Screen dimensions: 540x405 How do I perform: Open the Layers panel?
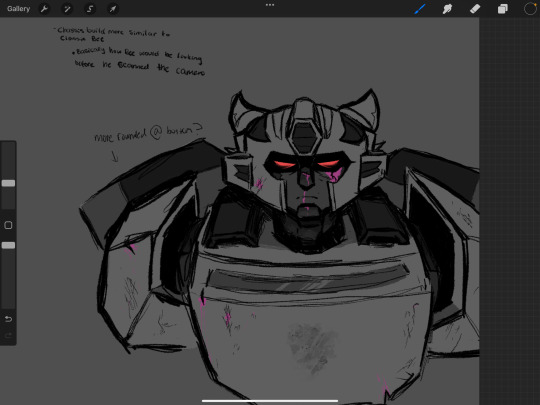(x=502, y=9)
